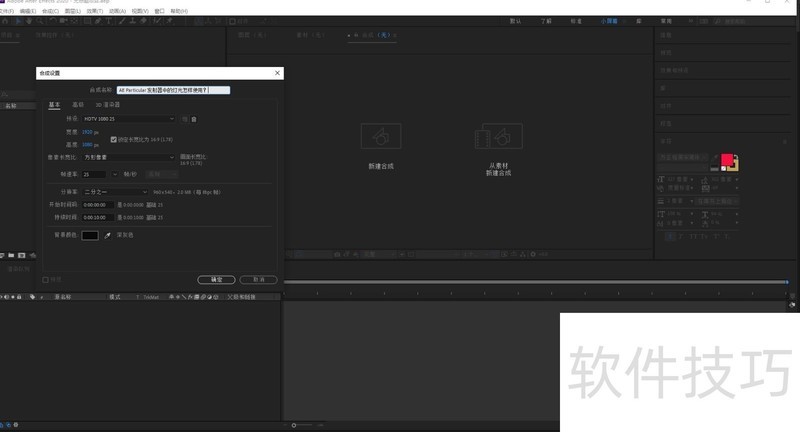Switch to the 小屏幕 workspace
This screenshot has height=432, width=800.
609,21
